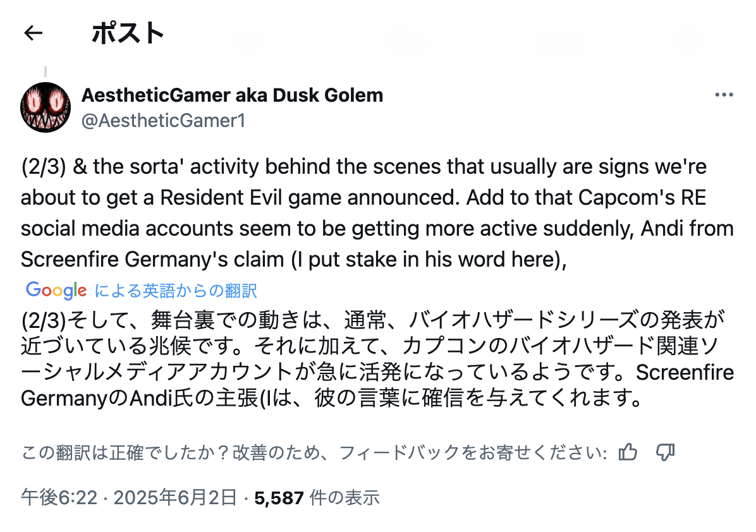
Task: Open the three-dot more options menu
Action: pos(724,95)
